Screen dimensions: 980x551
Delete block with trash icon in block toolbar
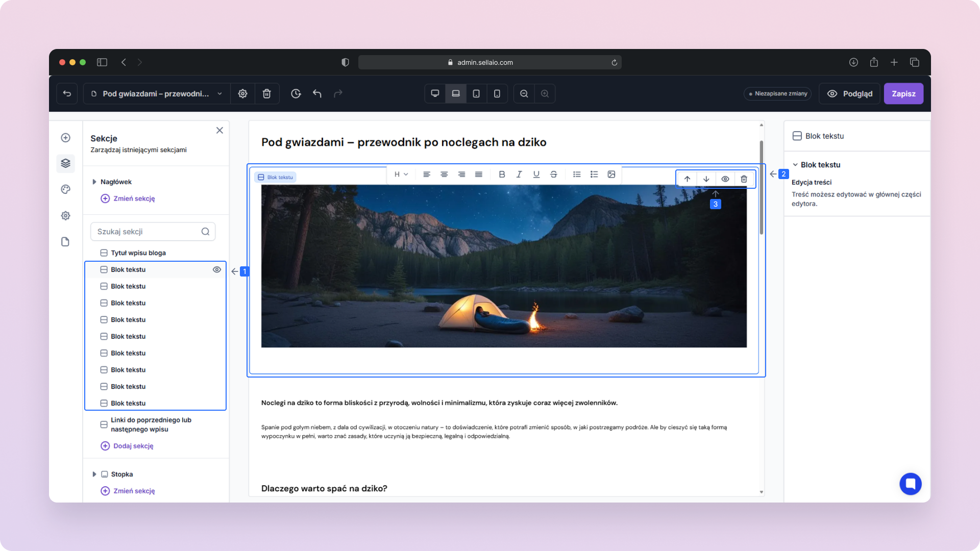pos(744,179)
